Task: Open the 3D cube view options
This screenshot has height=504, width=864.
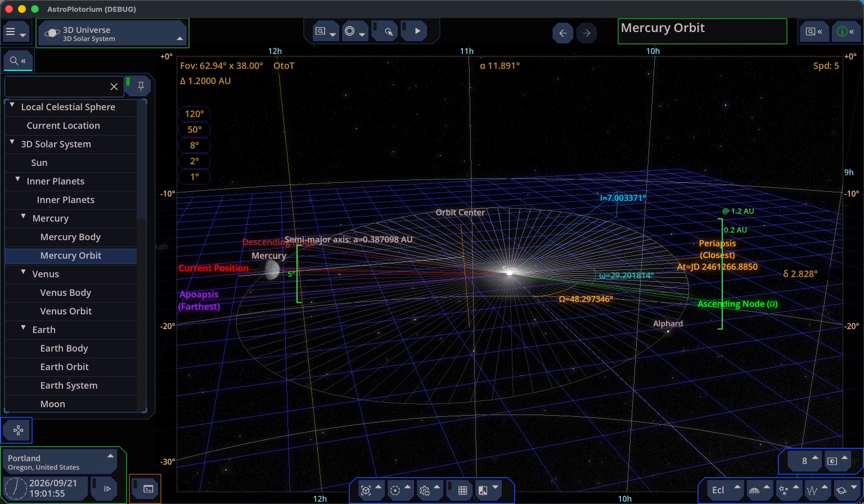Action: [371, 490]
